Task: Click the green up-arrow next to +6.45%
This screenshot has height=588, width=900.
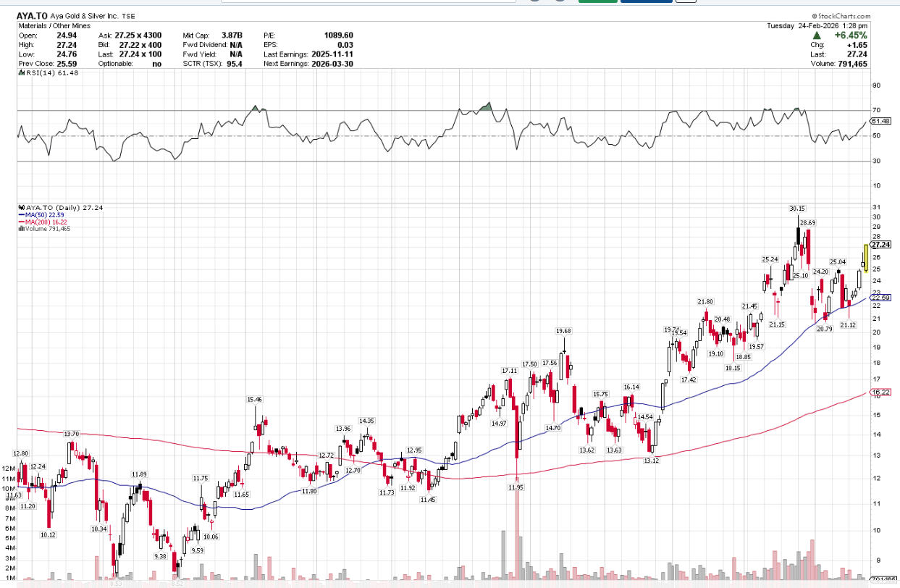Action: [x=816, y=35]
